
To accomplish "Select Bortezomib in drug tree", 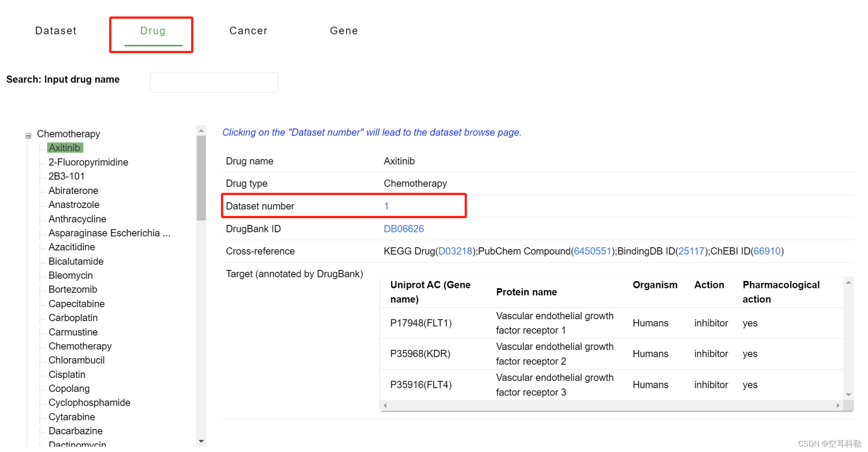I will (73, 290).
